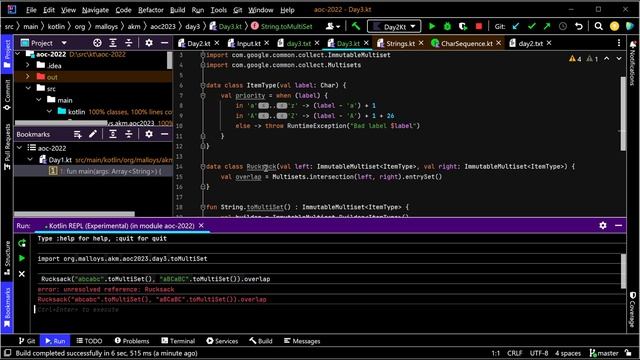
Task: Open the Problems tool window
Action: tap(132, 341)
